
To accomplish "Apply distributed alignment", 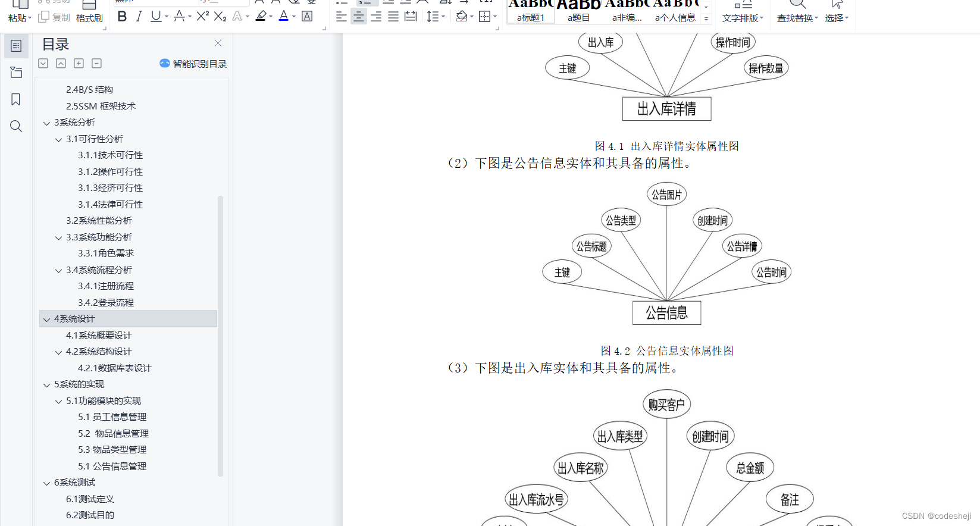I will tap(411, 17).
